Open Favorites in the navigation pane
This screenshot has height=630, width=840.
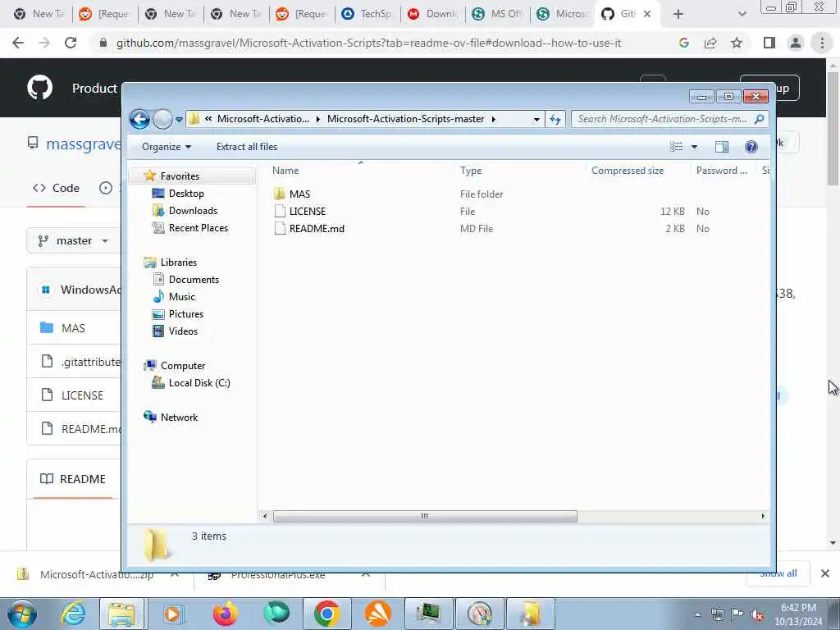(x=180, y=176)
